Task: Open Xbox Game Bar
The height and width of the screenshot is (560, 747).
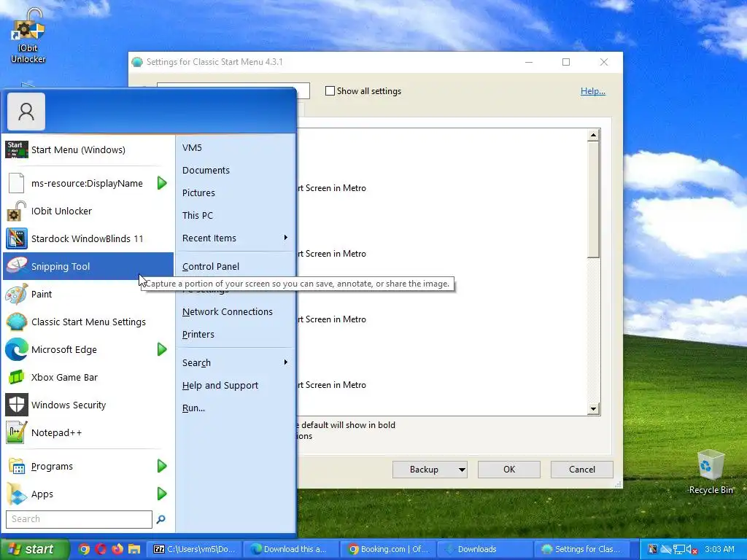Action: click(88, 377)
